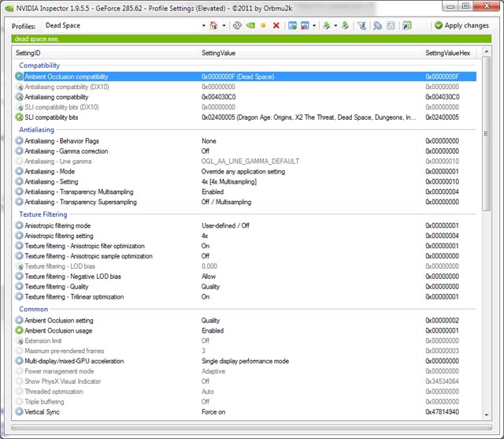
Task: Click the refresh arrows toolbar icon
Action: (236, 25)
